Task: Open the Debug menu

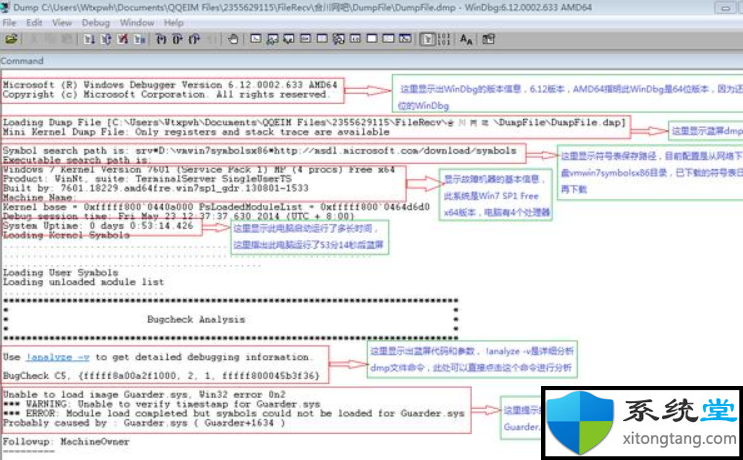Action: [95, 22]
